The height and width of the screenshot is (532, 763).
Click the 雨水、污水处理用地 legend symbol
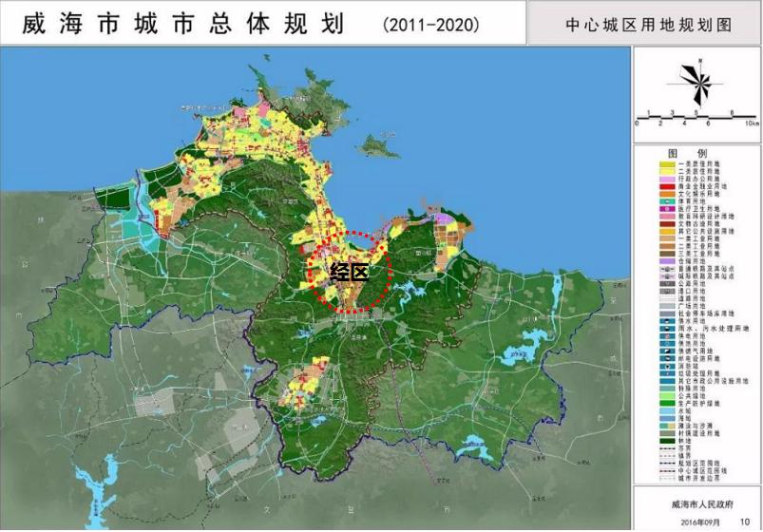666,329
